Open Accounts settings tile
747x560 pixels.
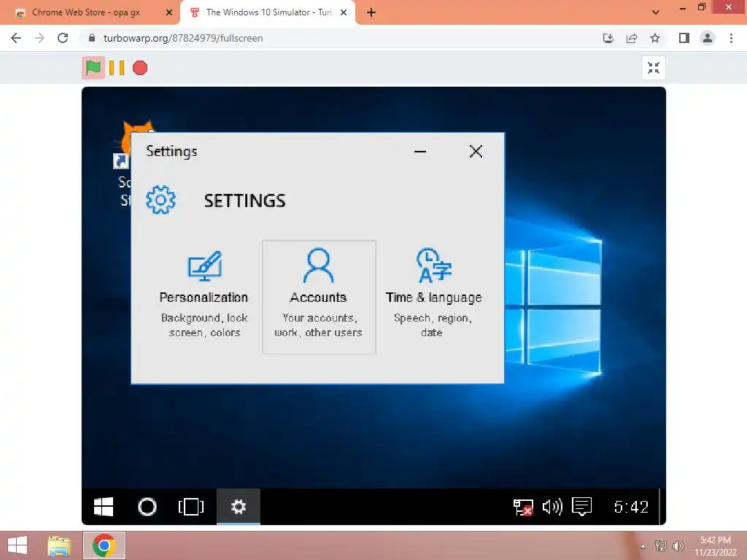[x=319, y=297]
